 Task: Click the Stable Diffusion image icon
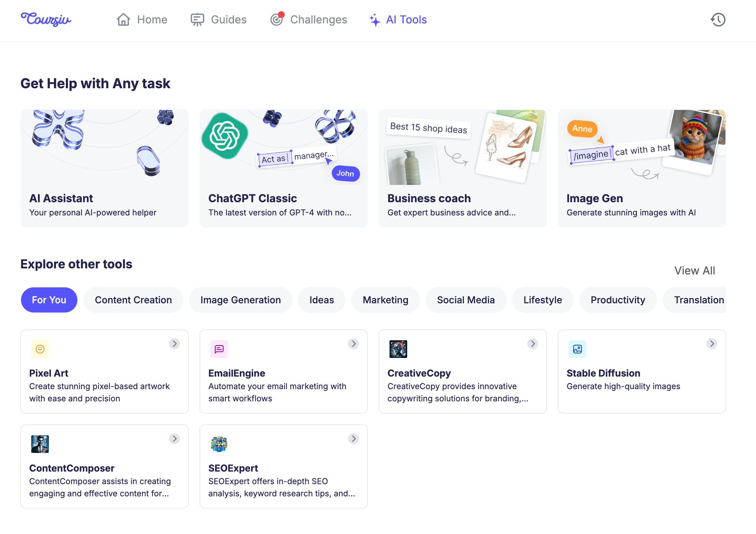click(x=578, y=349)
